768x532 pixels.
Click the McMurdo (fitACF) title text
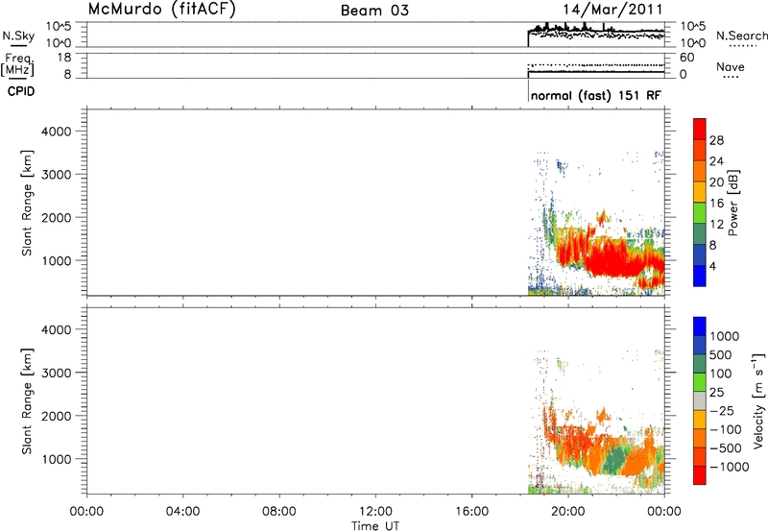pyautogui.click(x=161, y=10)
